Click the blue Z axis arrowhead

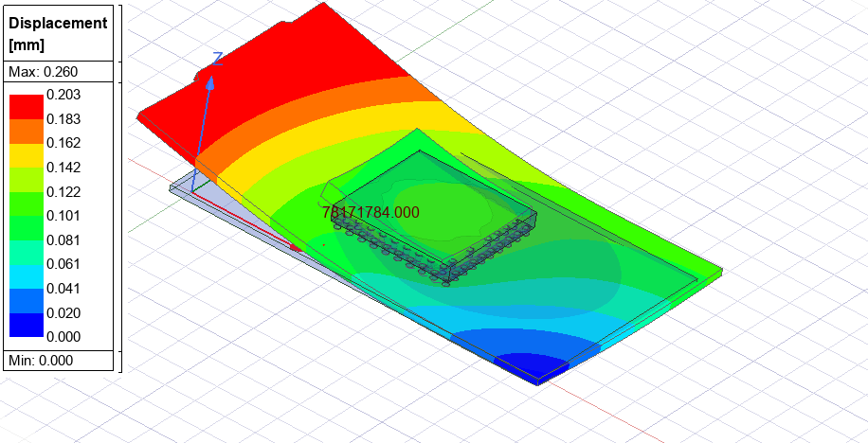coord(209,82)
